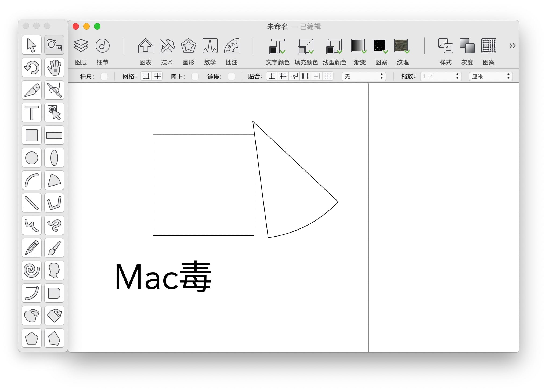Pick the hand pan tool
Image resolution: width=549 pixels, height=392 pixels.
tap(54, 68)
